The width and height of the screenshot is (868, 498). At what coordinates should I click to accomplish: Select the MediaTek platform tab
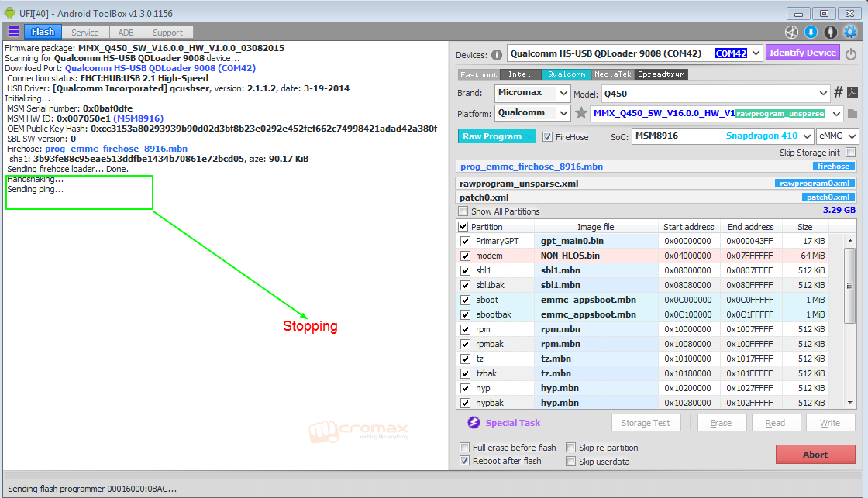click(613, 74)
